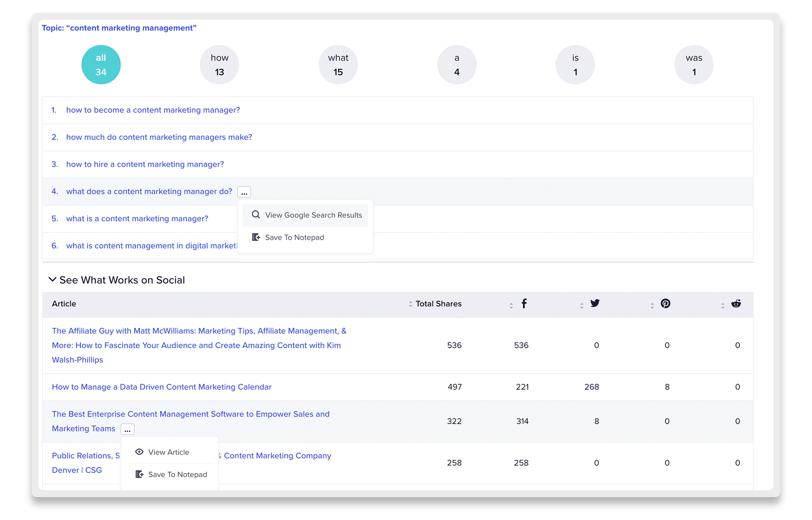Open 'how to hire a content marketing manager?'
Screen dimensions: 812x520
(x=145, y=165)
